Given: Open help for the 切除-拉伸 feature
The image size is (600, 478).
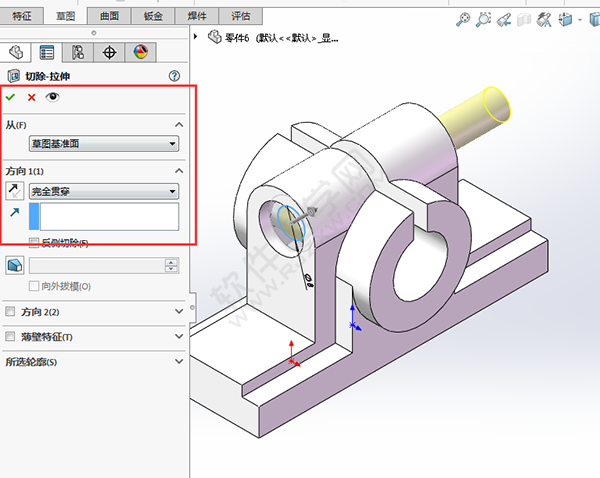Looking at the screenshot, I should [174, 76].
